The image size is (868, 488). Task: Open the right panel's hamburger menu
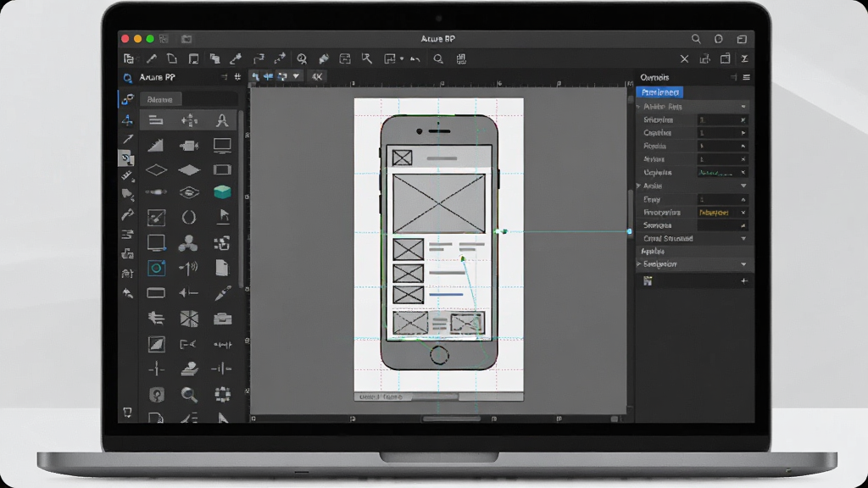[x=746, y=77]
